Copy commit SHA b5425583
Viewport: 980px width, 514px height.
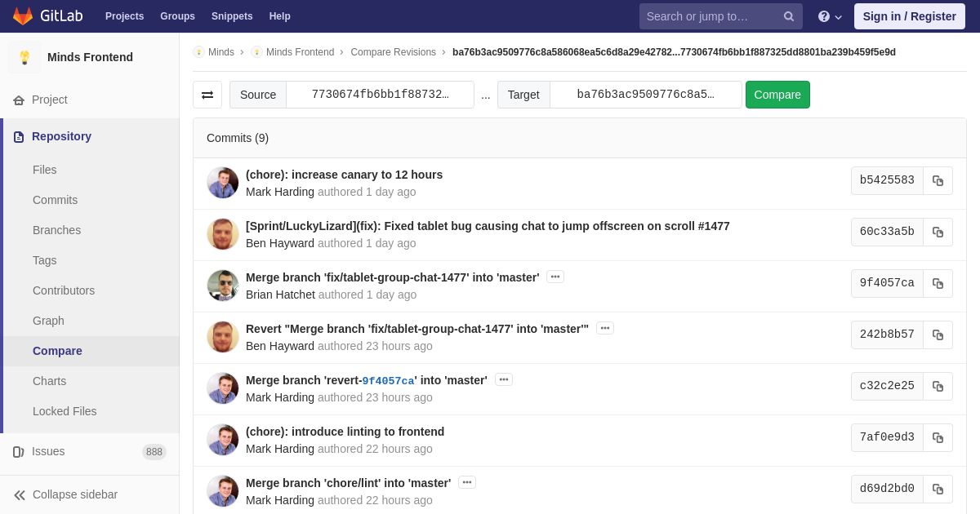[938, 181]
